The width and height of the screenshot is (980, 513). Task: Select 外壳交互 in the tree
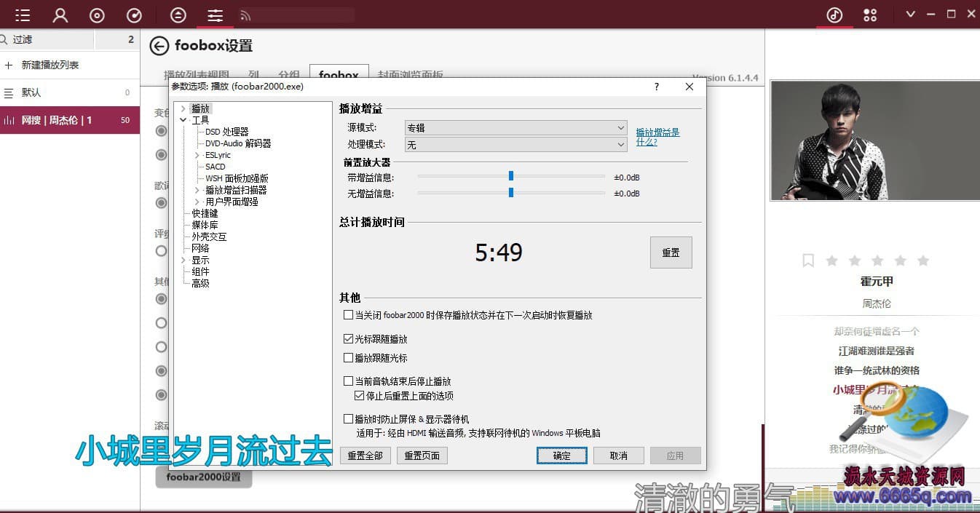coord(209,236)
